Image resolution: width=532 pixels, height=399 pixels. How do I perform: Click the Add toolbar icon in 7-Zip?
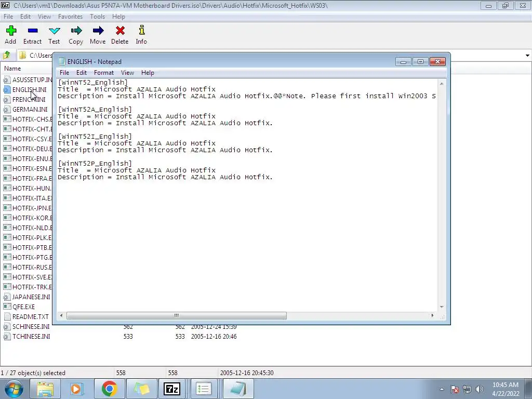point(11,31)
